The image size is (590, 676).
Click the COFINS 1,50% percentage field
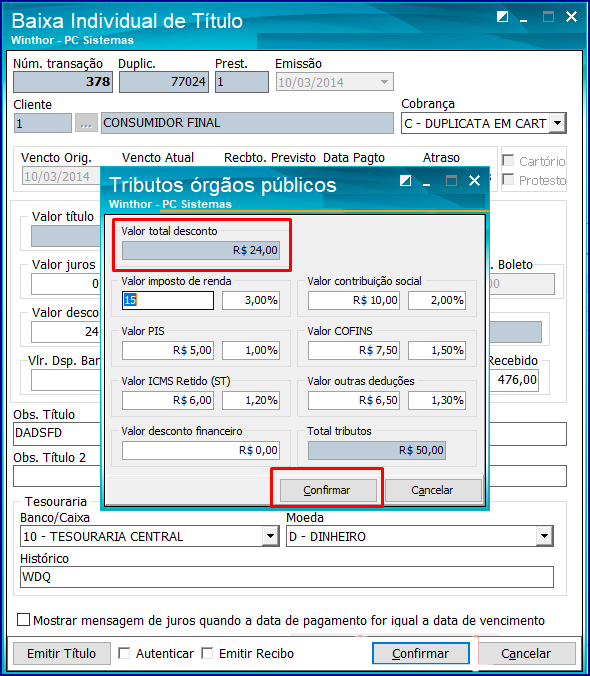(x=437, y=350)
